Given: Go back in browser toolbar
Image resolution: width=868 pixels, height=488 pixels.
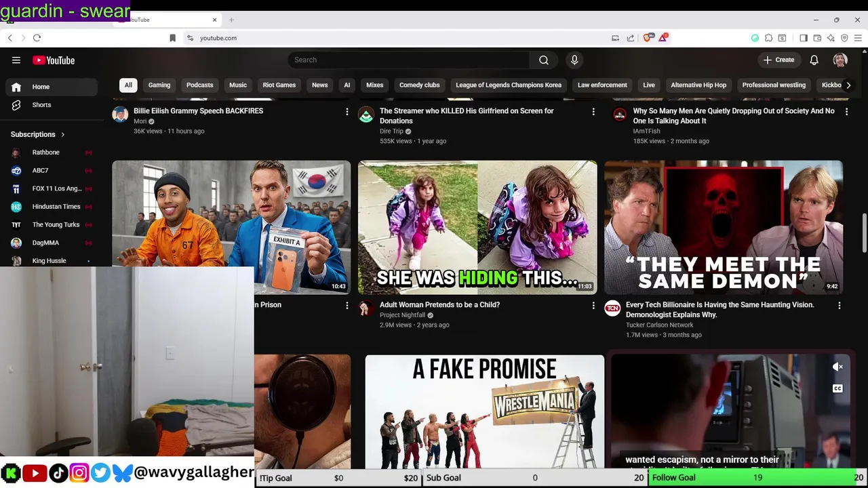Looking at the screenshot, I should (9, 38).
